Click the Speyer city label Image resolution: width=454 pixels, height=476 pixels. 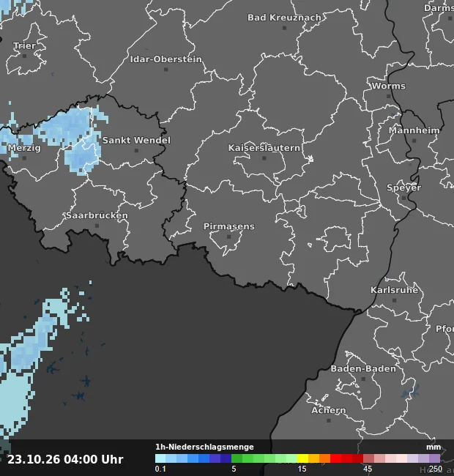pyautogui.click(x=403, y=188)
